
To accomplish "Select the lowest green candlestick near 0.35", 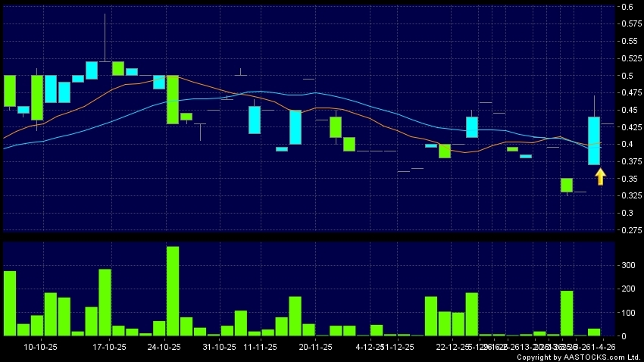I will pos(566,185).
